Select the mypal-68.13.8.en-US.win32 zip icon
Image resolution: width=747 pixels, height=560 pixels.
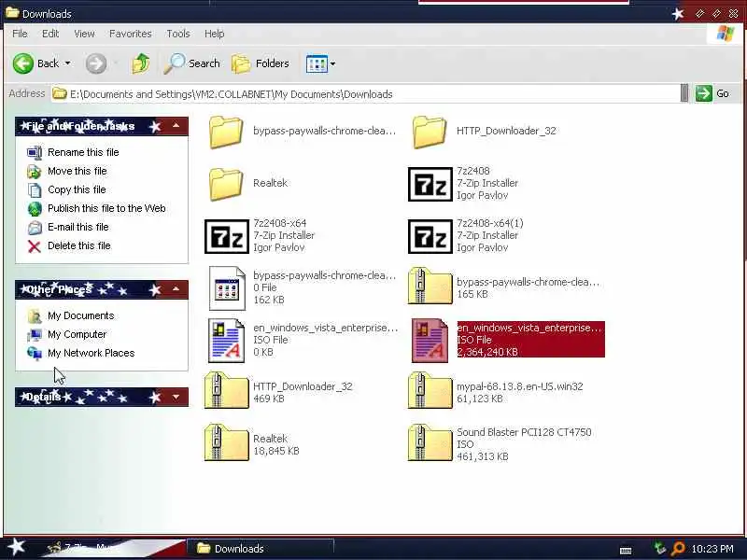(430, 390)
